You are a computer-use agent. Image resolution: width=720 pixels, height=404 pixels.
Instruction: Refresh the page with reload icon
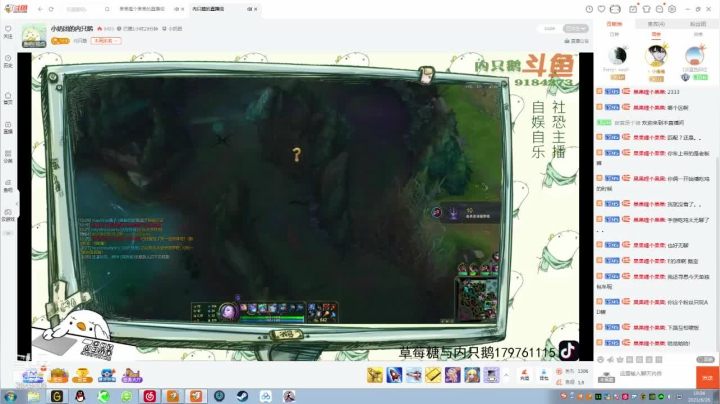click(51, 9)
